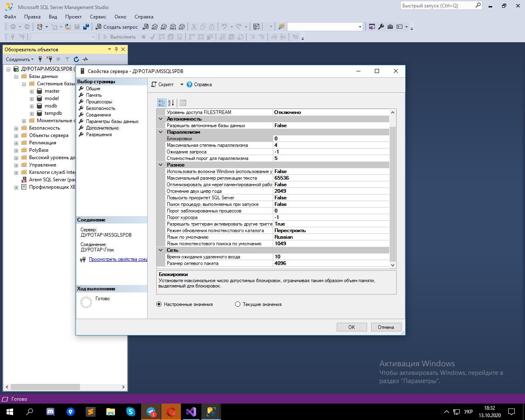The image size is (525, 420).
Task: Click Refresh icon in Object Explorer toolbar
Action: [x=76, y=59]
